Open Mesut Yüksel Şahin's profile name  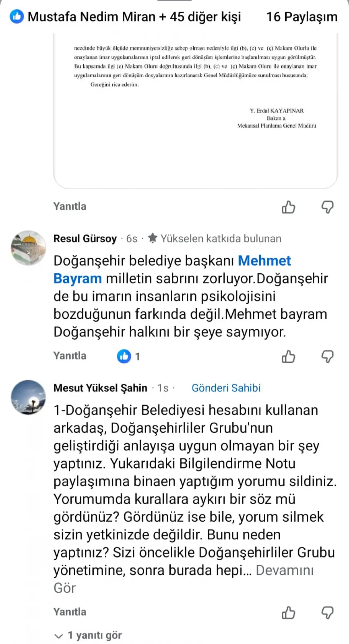[x=100, y=388]
